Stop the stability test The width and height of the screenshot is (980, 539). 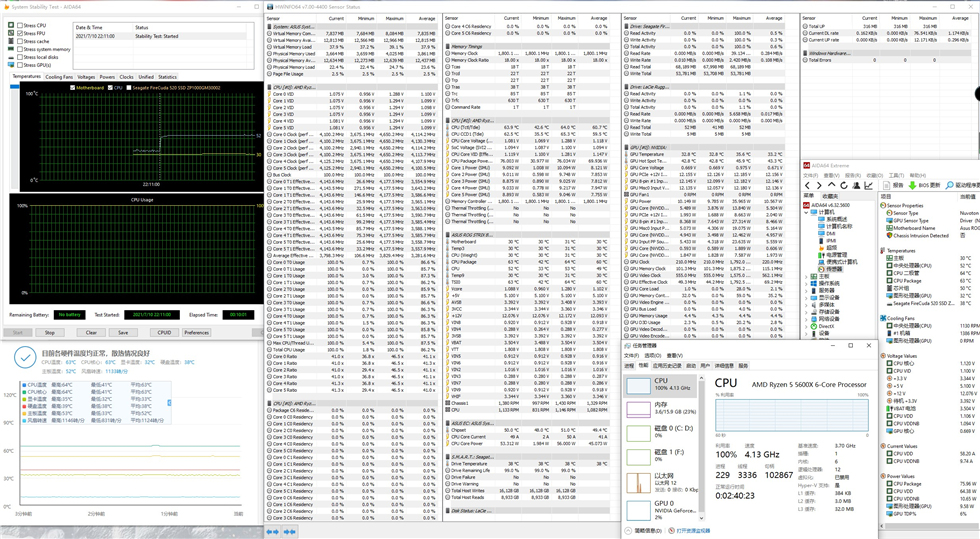49,333
